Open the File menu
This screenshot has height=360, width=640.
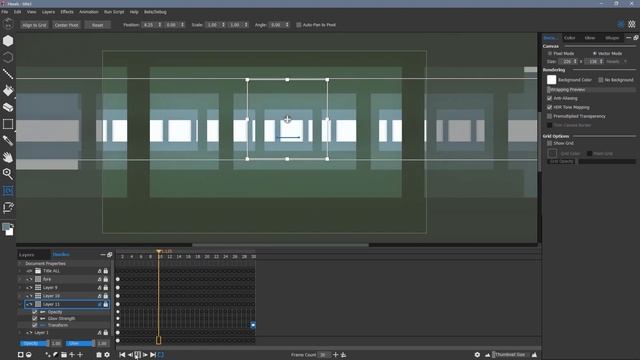tap(4, 12)
